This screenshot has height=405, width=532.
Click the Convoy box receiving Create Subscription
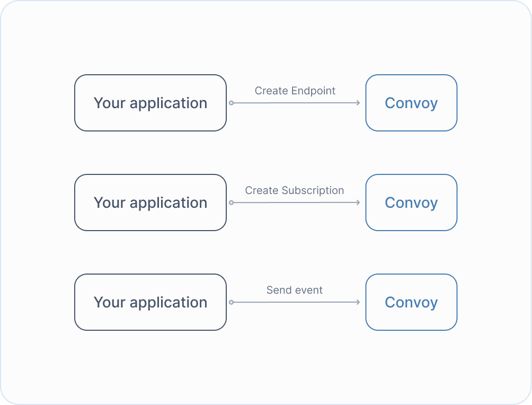[x=411, y=202]
